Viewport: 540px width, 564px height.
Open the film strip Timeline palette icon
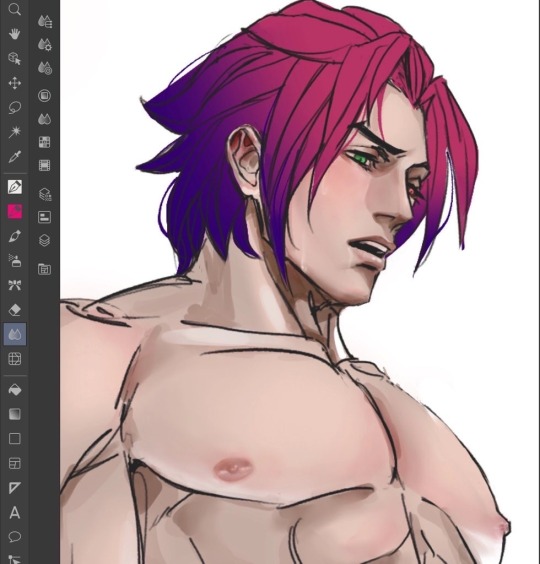coord(44,165)
